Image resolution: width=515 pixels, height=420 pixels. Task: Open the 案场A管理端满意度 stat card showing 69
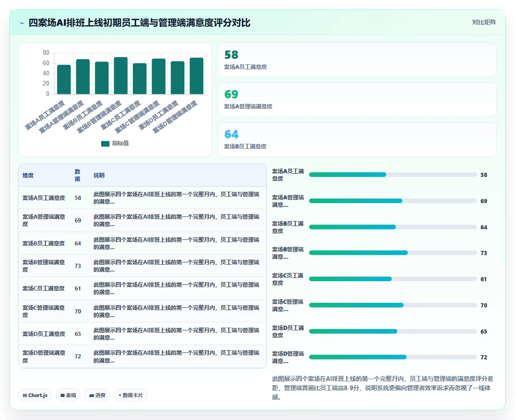tap(357, 99)
